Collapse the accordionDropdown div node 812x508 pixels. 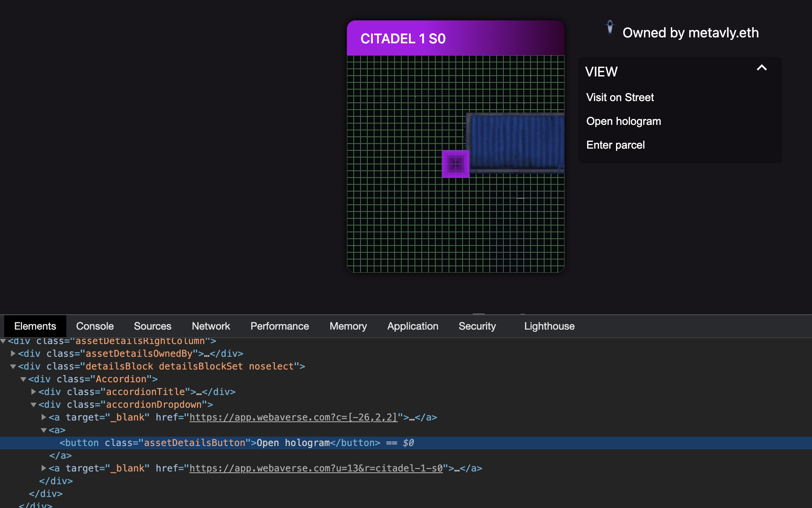pyautogui.click(x=34, y=404)
